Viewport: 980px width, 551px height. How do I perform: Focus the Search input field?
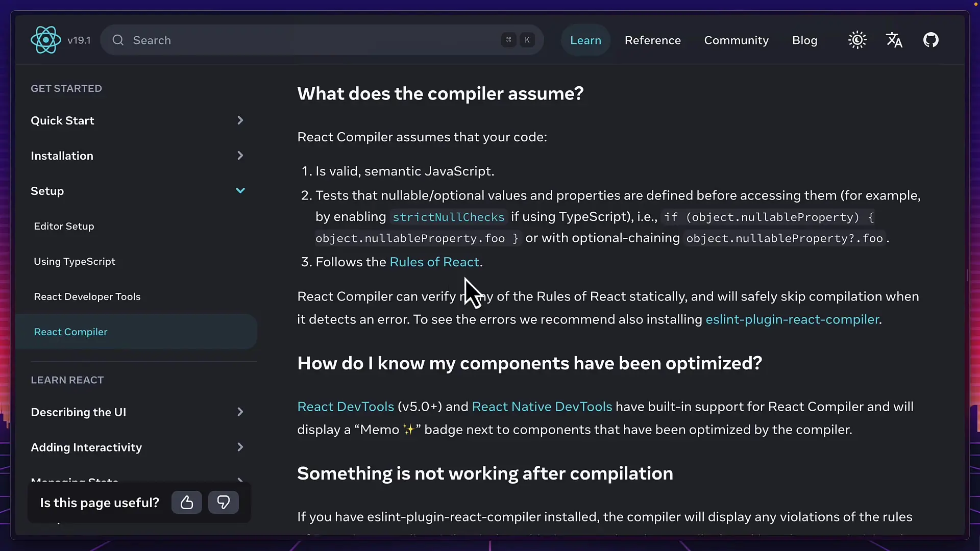pyautogui.click(x=322, y=40)
